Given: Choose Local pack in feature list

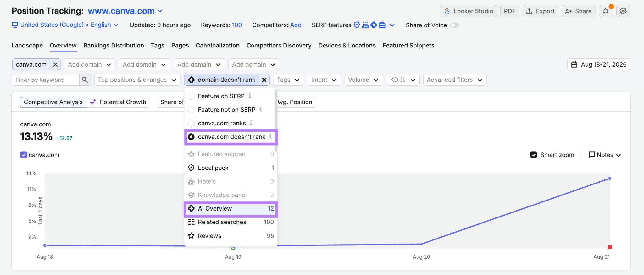Looking at the screenshot, I should [231, 168].
